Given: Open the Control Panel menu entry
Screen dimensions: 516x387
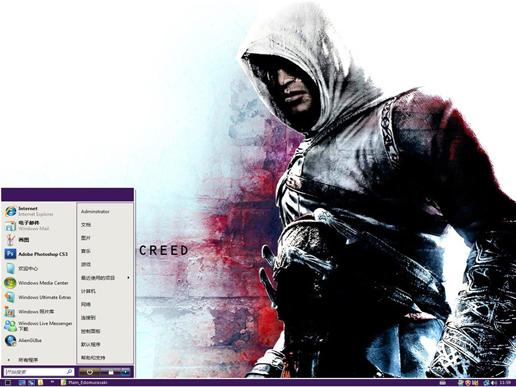Looking at the screenshot, I should click(90, 331).
